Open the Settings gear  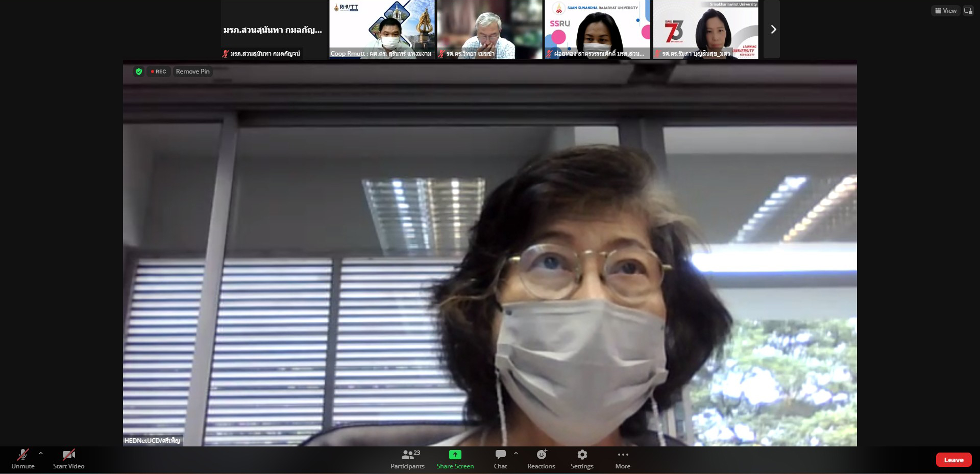[x=582, y=459]
